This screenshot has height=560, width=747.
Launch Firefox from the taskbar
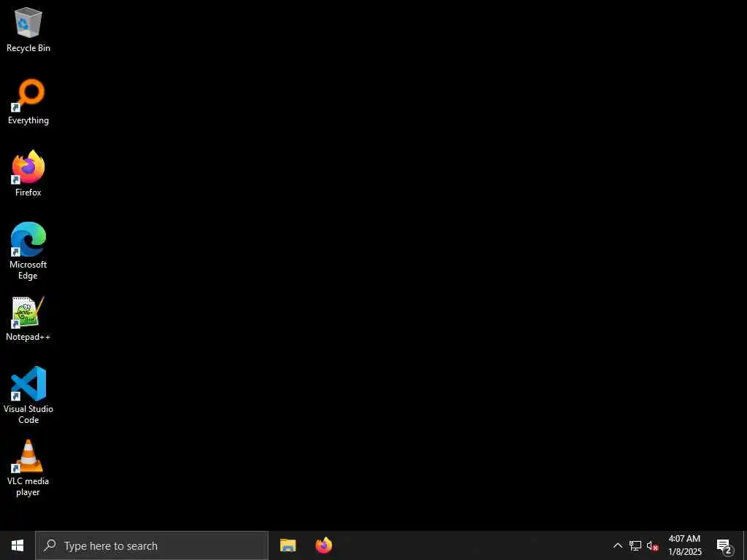tap(324, 545)
